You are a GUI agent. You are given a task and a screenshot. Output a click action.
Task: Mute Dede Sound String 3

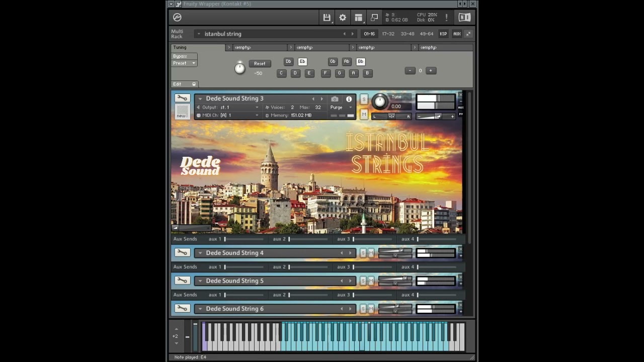pyautogui.click(x=364, y=115)
